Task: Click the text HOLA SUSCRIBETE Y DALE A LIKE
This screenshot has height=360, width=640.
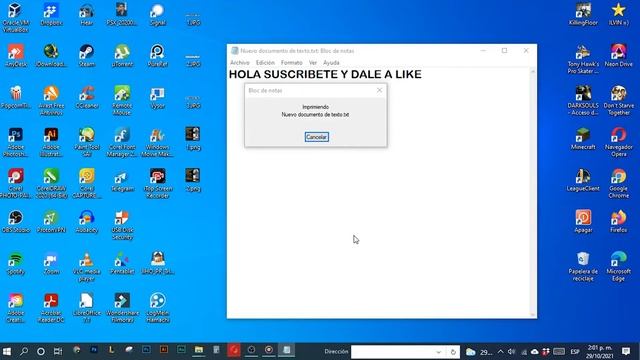Action: tap(325, 74)
